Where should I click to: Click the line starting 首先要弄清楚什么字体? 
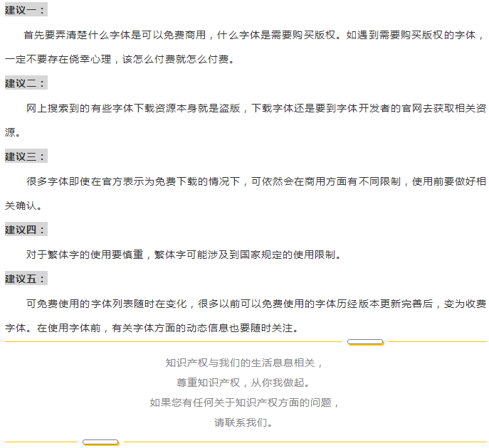click(254, 35)
